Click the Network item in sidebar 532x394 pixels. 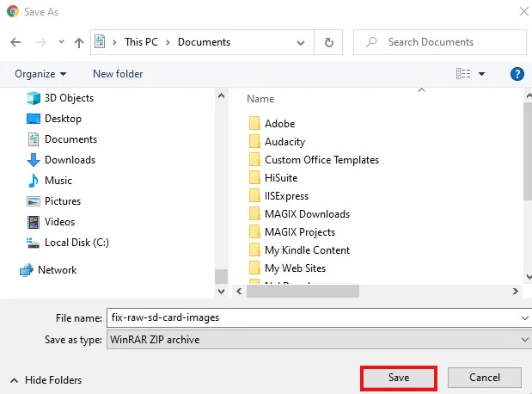click(x=57, y=270)
